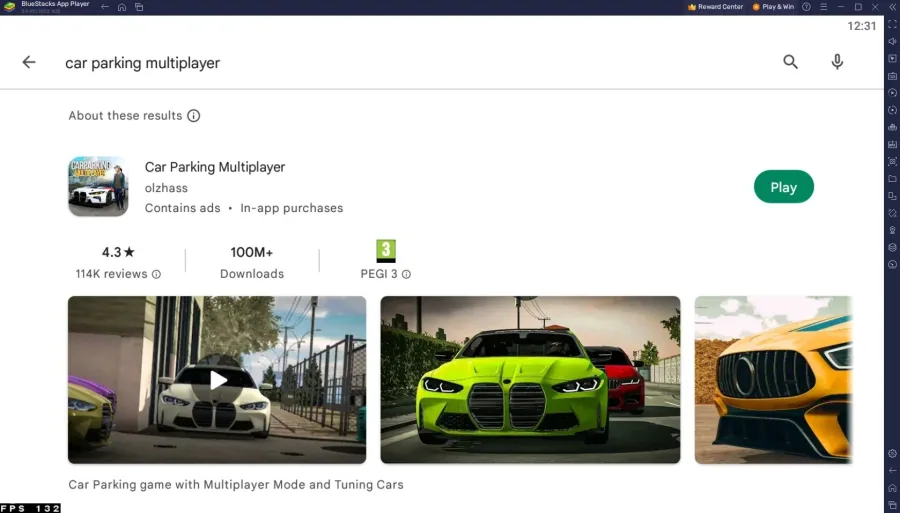Open the Car Parking Multiplayer app icon
This screenshot has height=513, width=900.
[x=98, y=186]
